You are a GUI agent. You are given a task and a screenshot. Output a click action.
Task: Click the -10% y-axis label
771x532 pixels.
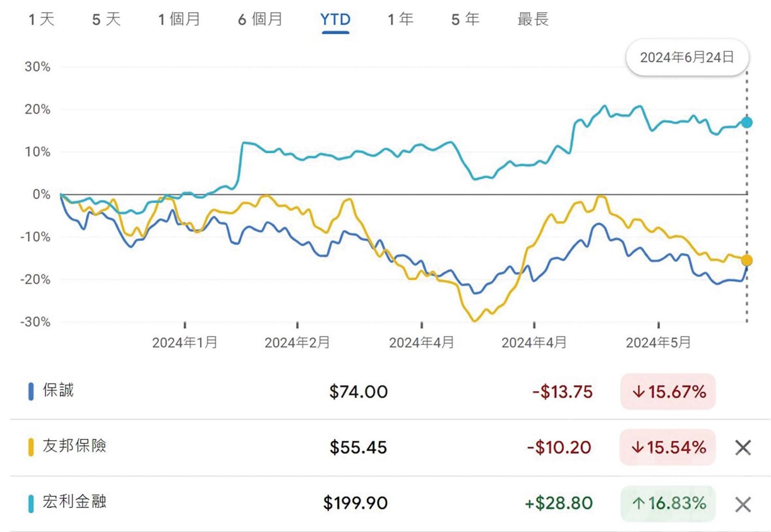tap(35, 237)
